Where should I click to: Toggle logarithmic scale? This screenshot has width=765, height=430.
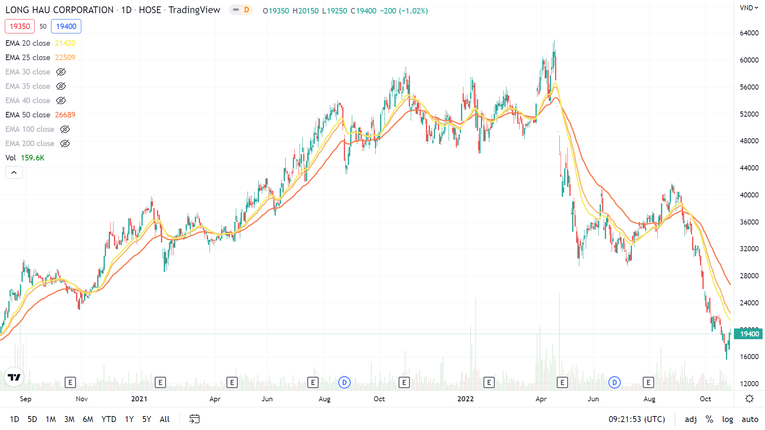(727, 419)
